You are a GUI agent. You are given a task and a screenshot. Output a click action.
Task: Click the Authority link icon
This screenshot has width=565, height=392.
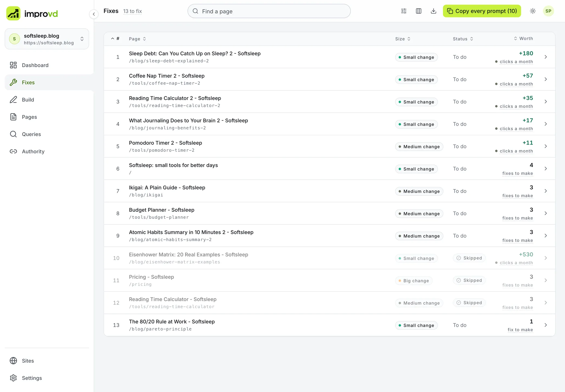pos(13,151)
